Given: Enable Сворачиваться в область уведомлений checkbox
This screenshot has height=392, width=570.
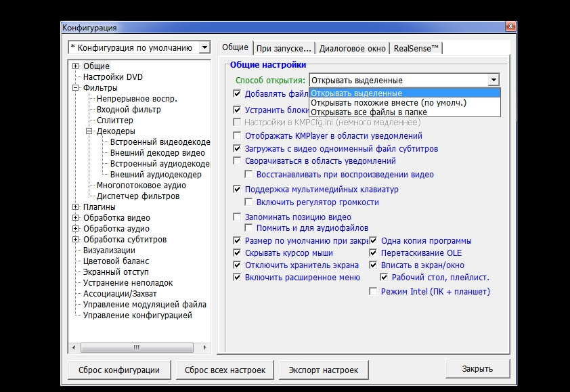Looking at the screenshot, I should [238, 161].
